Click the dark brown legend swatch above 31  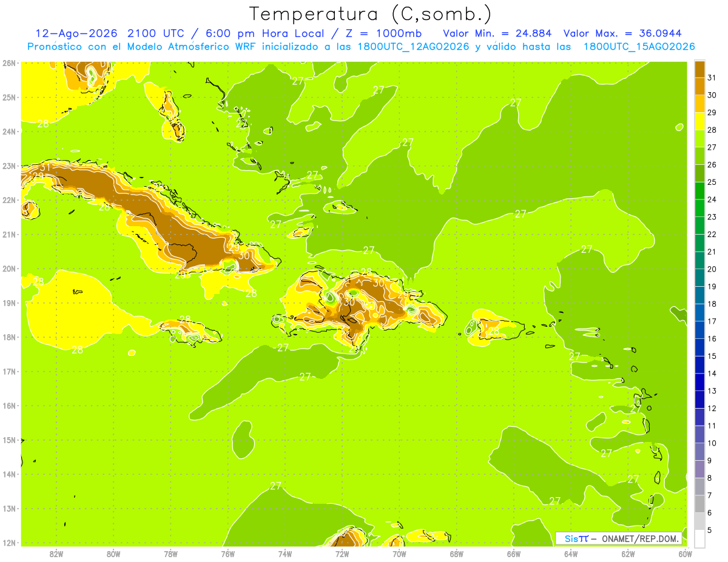point(699,69)
